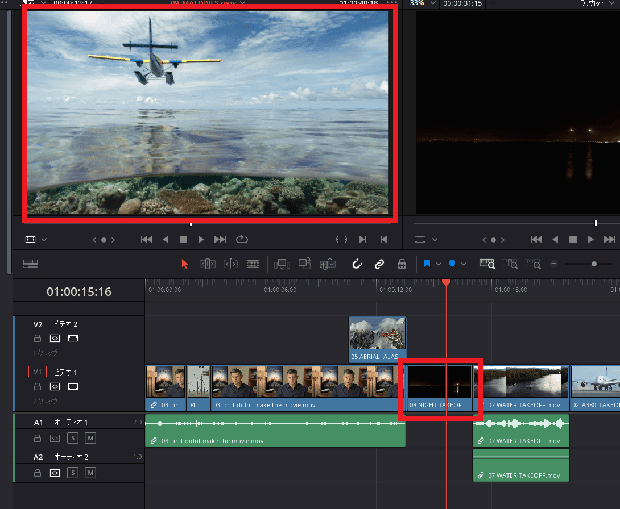The width and height of the screenshot is (620, 509).
Task: Click the source viewer scrubber playhead
Action: [x=191, y=224]
